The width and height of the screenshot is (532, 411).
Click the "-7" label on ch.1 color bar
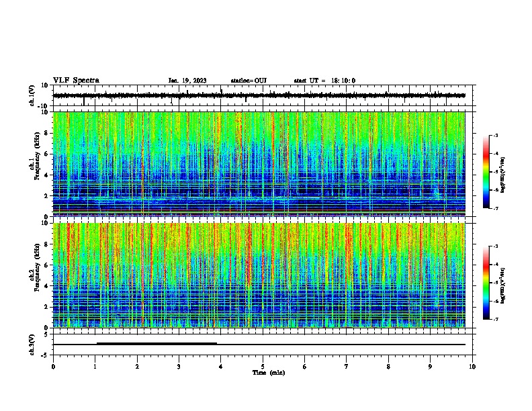(495, 208)
